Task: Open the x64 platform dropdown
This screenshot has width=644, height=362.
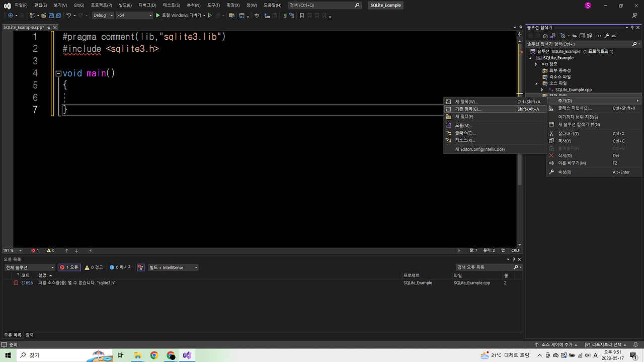Action: click(134, 16)
